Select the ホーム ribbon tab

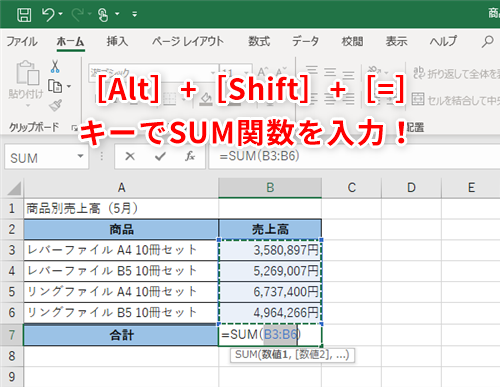[70, 42]
